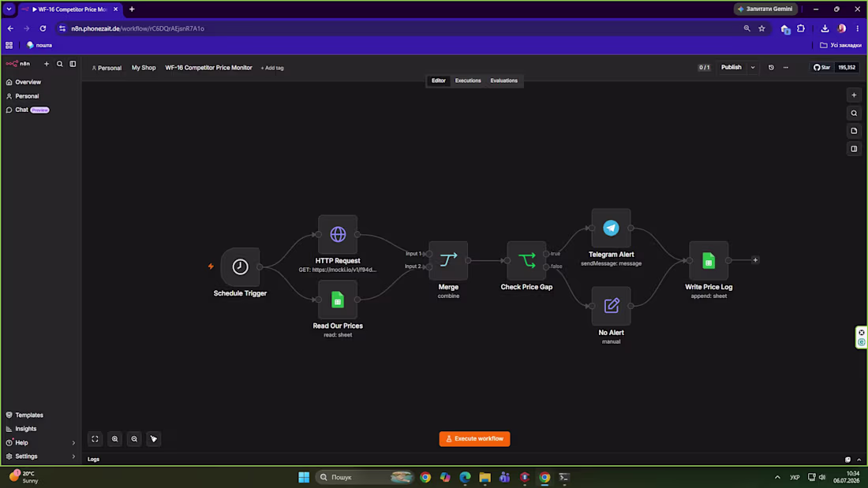
Task: Switch to the Executions tab
Action: point(468,80)
